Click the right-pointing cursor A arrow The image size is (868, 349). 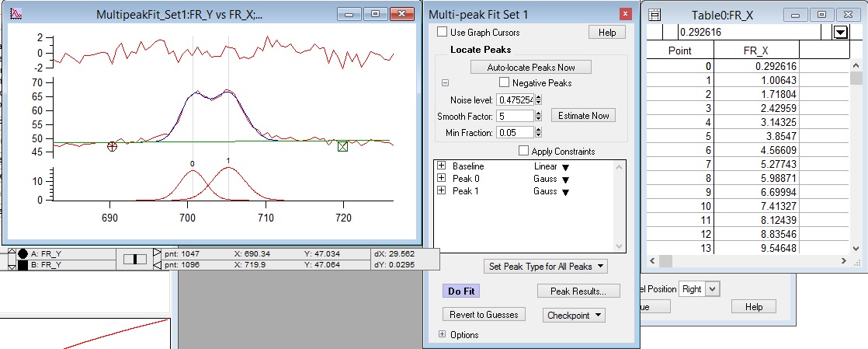[x=157, y=253]
